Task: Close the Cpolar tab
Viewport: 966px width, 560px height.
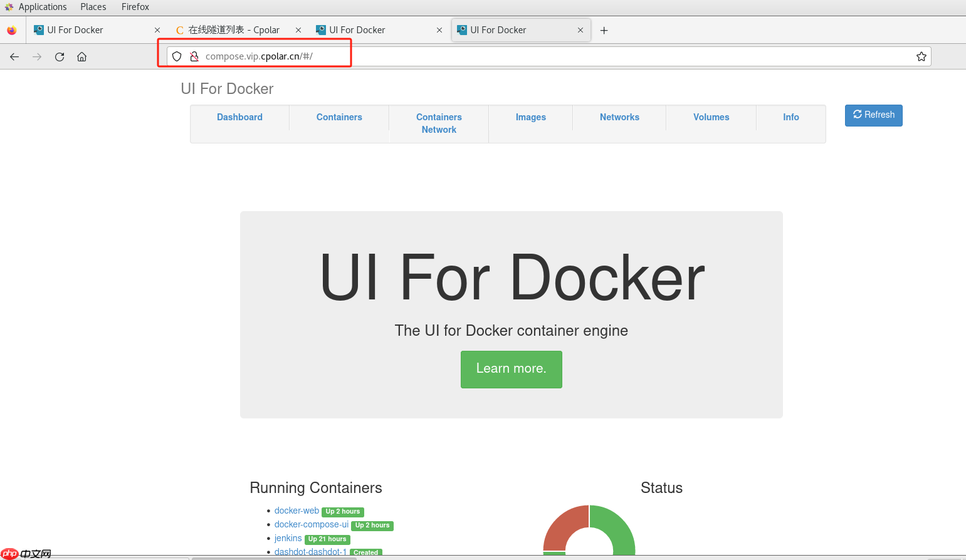Action: tap(298, 30)
